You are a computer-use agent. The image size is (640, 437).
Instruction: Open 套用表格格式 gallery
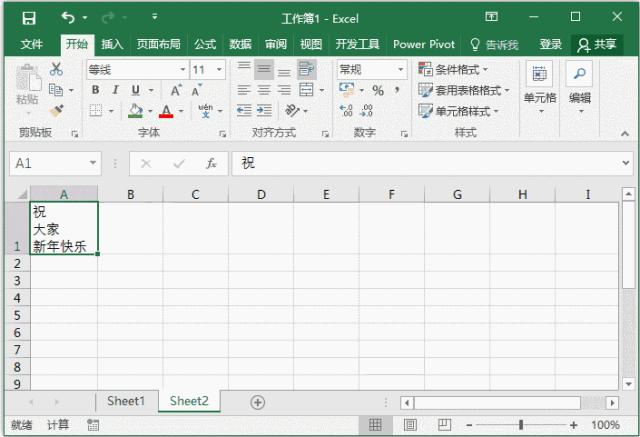pos(464,90)
